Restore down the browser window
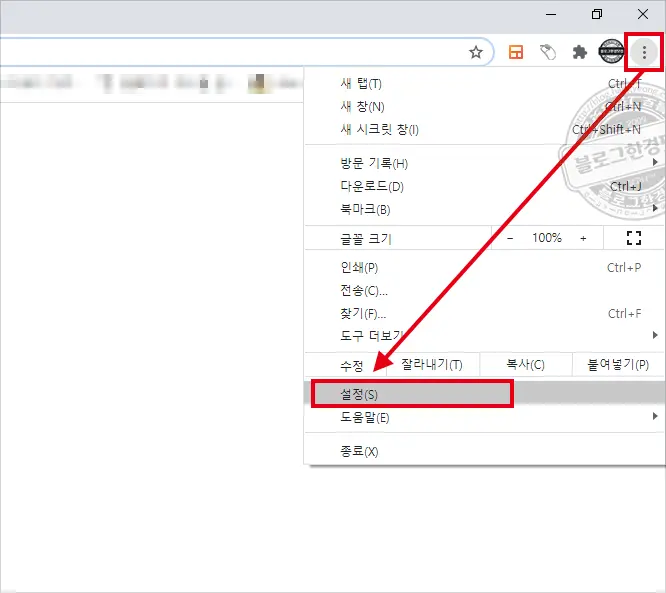Viewport: 666px width, 593px height. point(597,14)
